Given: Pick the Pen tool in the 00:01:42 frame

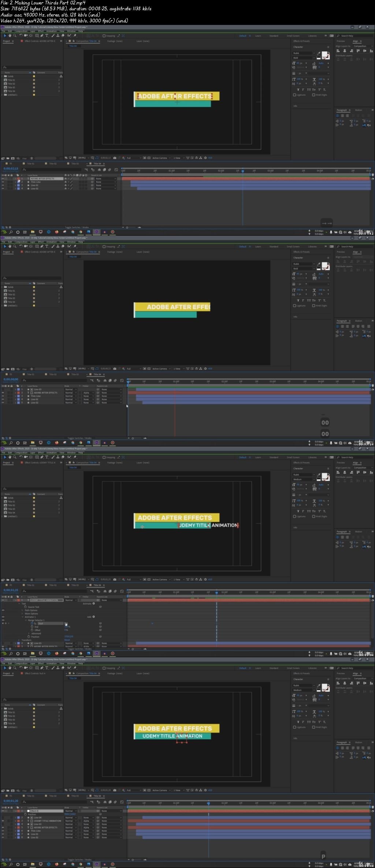Looking at the screenshot, I should point(42,36).
